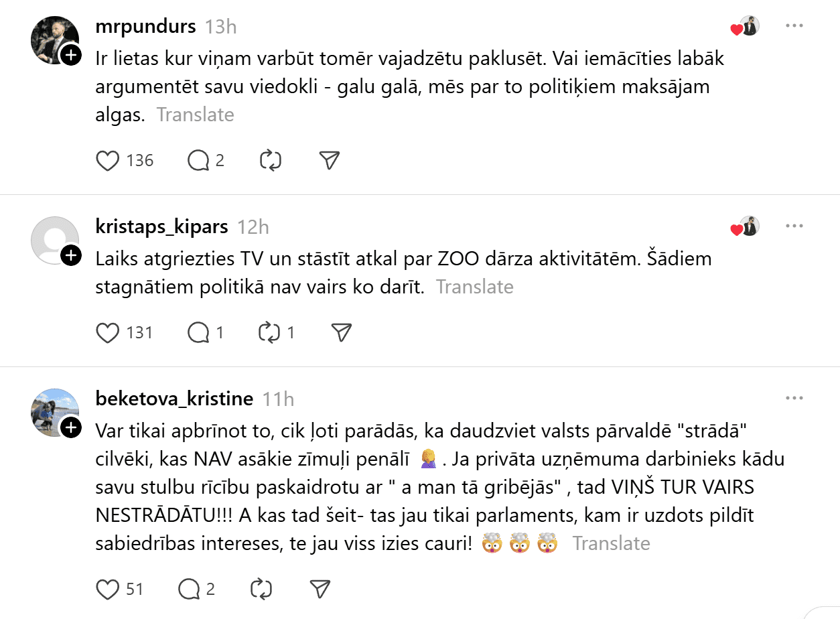Open replies on mrpundurs comment
The height and width of the screenshot is (619, 840).
[198, 161]
